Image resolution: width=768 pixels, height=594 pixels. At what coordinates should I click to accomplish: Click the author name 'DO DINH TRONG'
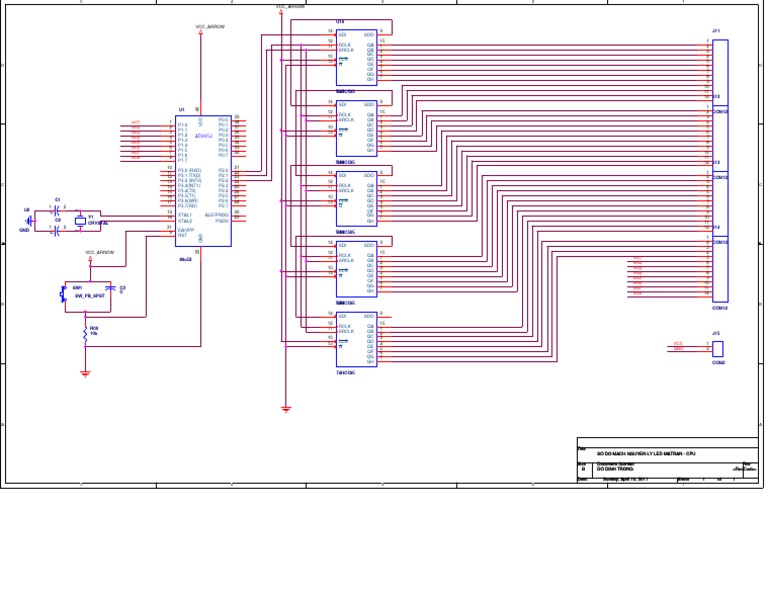[x=615, y=469]
